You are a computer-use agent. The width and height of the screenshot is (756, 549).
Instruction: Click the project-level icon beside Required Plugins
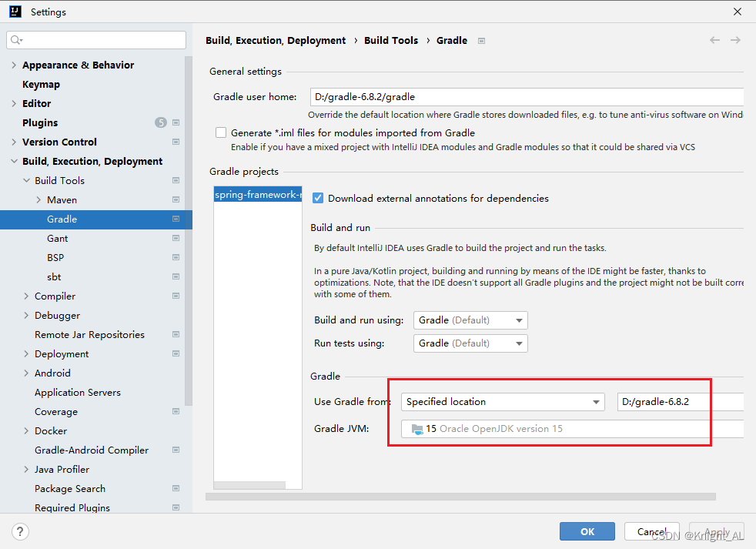point(176,508)
